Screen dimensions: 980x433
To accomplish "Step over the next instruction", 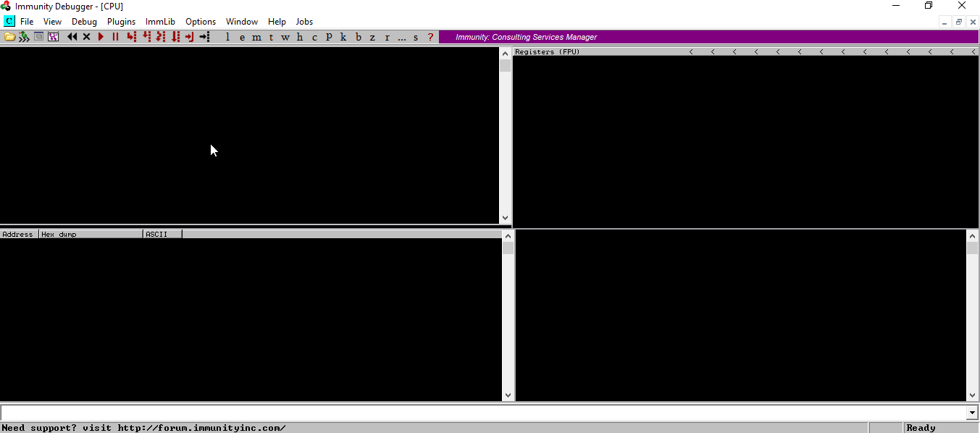I will (146, 36).
